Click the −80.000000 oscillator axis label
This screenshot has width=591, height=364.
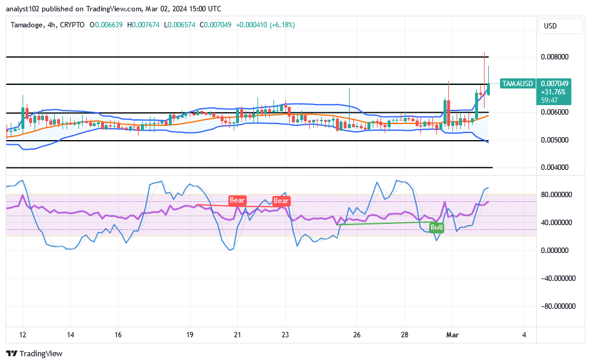558,306
